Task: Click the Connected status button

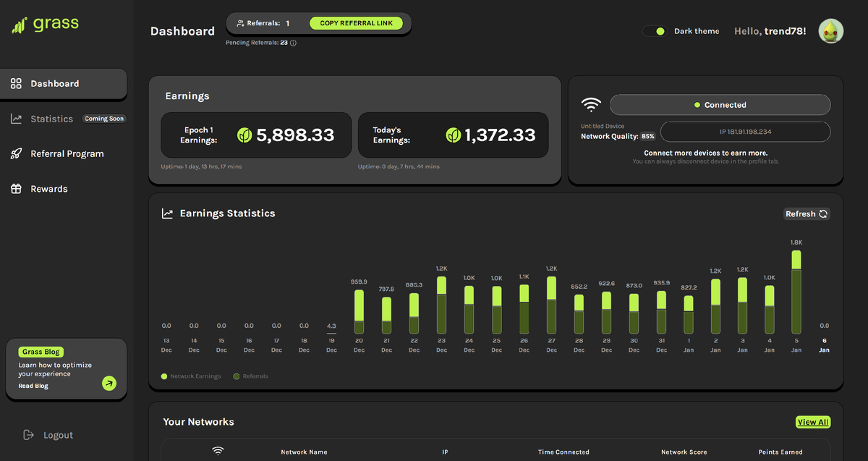Action: coord(720,105)
